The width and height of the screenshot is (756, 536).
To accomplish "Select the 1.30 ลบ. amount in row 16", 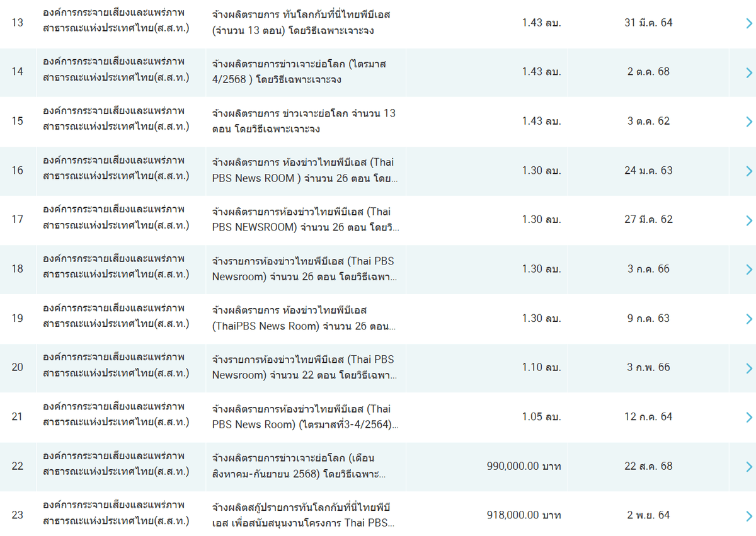I will [541, 170].
